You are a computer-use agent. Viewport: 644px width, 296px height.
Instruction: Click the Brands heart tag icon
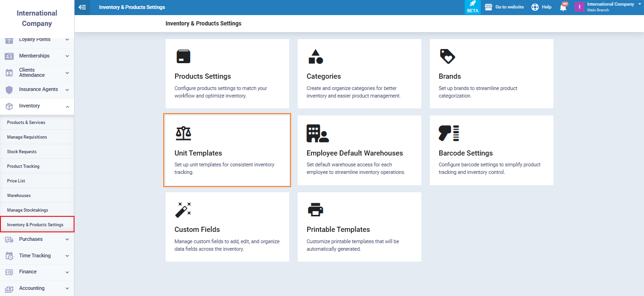(447, 57)
